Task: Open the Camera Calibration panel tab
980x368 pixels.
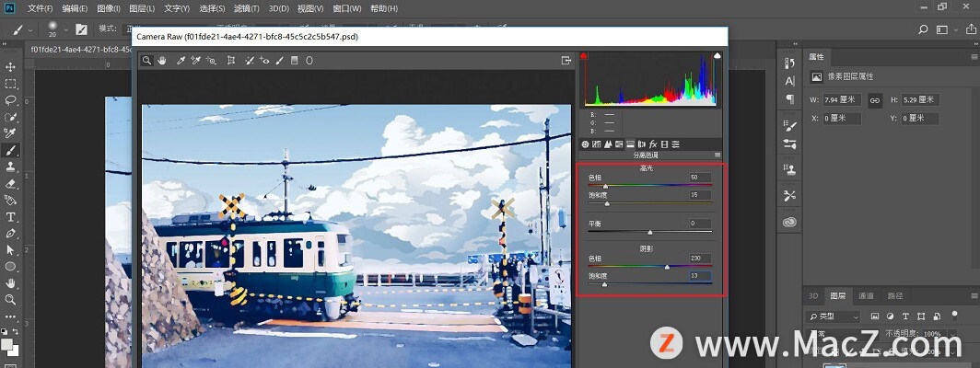Action: coord(664,144)
